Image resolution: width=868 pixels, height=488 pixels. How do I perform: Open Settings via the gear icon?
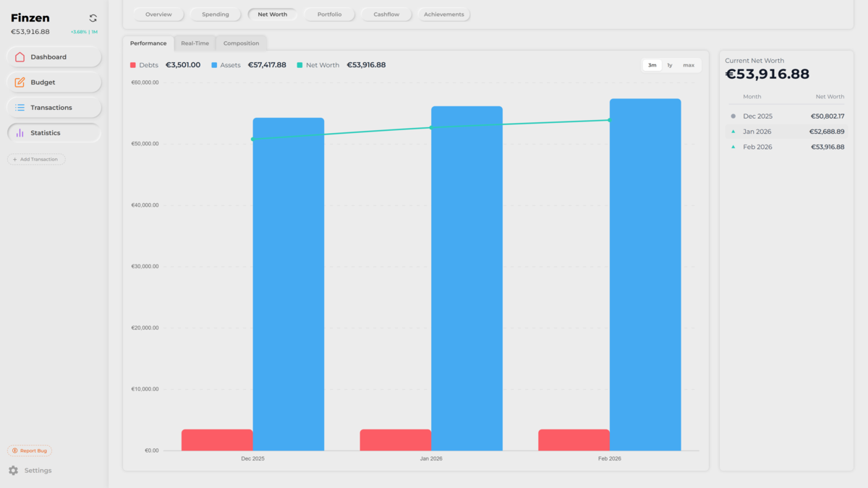(x=13, y=471)
